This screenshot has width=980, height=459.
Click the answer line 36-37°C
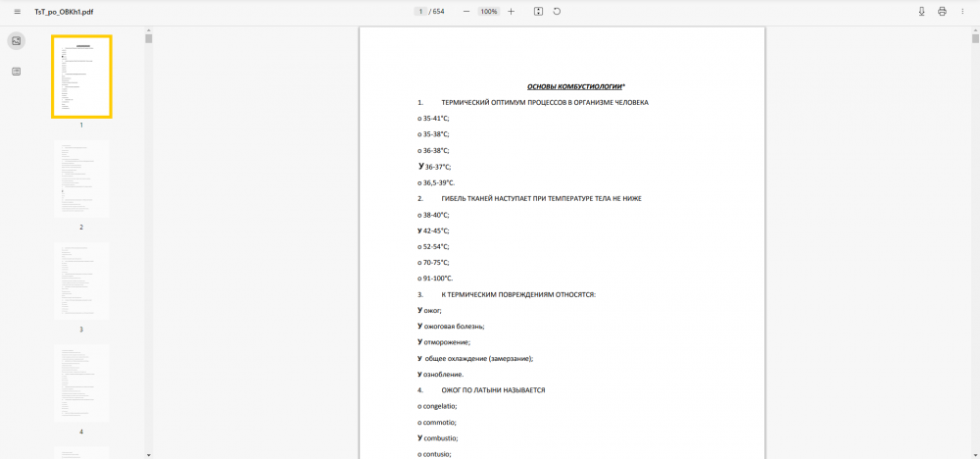[x=434, y=167]
